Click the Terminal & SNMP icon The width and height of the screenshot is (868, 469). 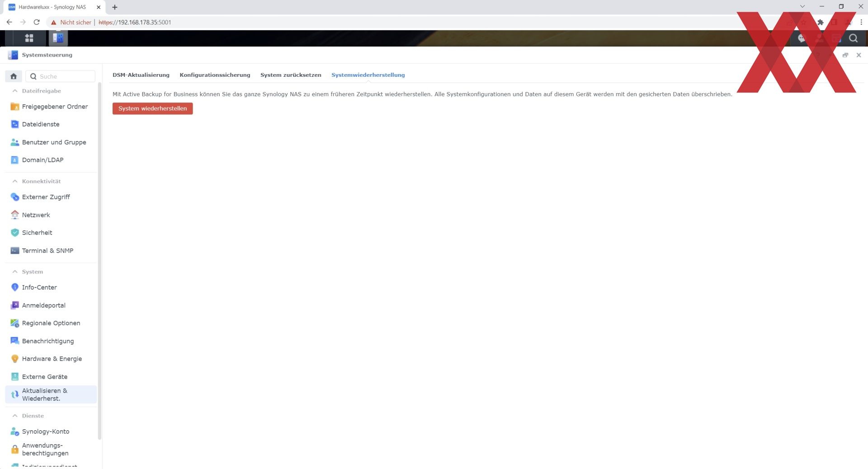point(15,251)
